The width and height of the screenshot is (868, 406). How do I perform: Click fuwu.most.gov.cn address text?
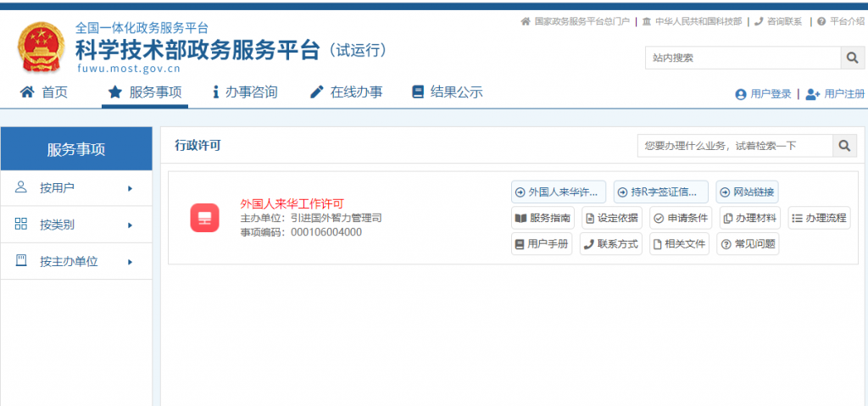pyautogui.click(x=129, y=70)
